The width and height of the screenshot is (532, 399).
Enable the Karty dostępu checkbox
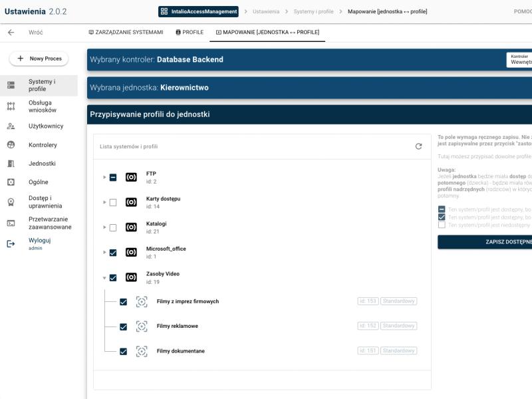(x=112, y=202)
